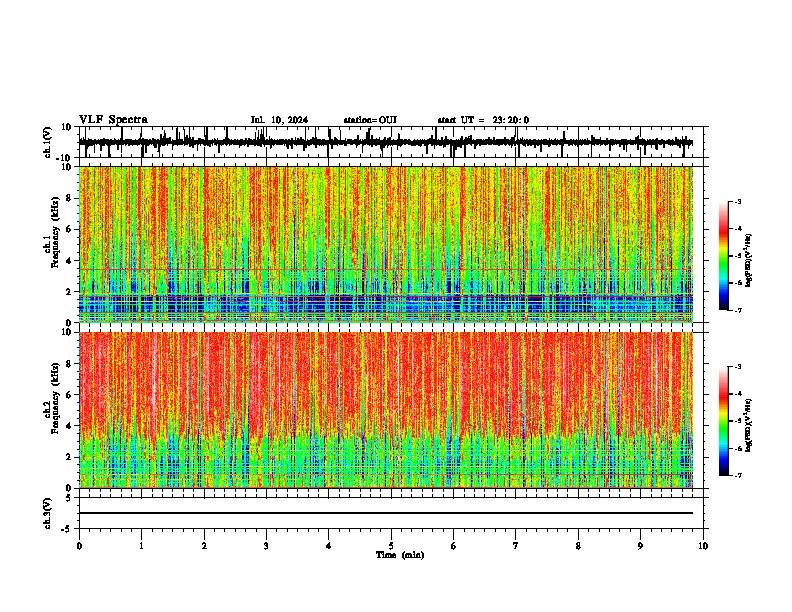
Task: Click the ch.2 color bar log(PSD) label
Action: pyautogui.click(x=748, y=425)
